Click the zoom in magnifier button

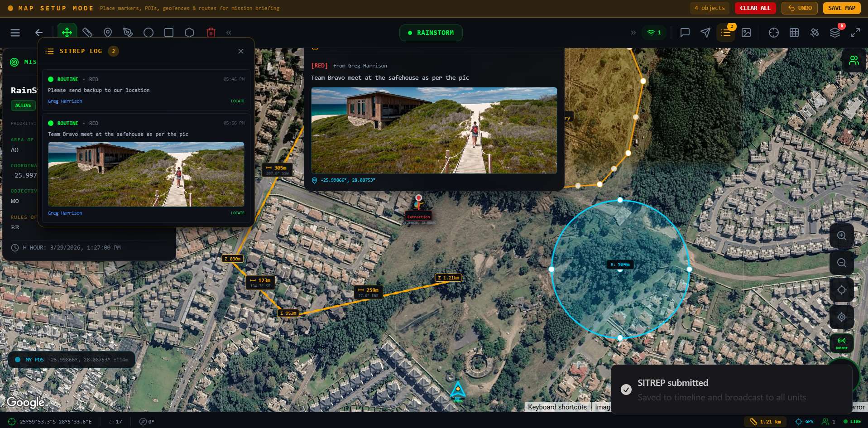click(841, 236)
